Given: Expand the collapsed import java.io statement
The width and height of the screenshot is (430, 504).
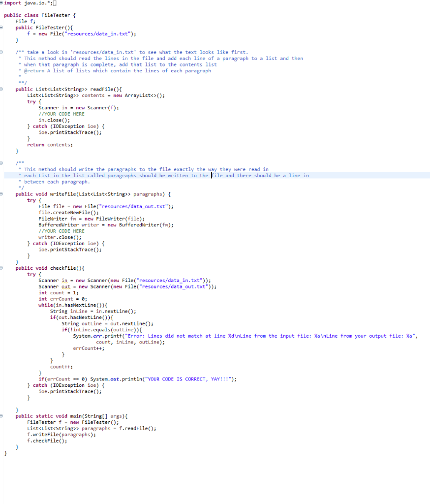Looking at the screenshot, I should coord(2,3).
